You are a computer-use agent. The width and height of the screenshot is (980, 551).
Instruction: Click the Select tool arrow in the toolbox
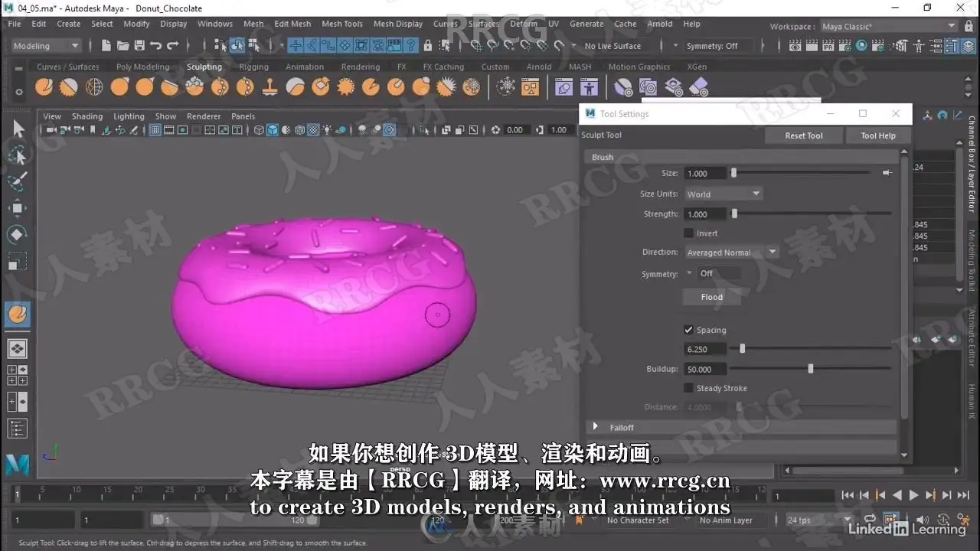18,129
